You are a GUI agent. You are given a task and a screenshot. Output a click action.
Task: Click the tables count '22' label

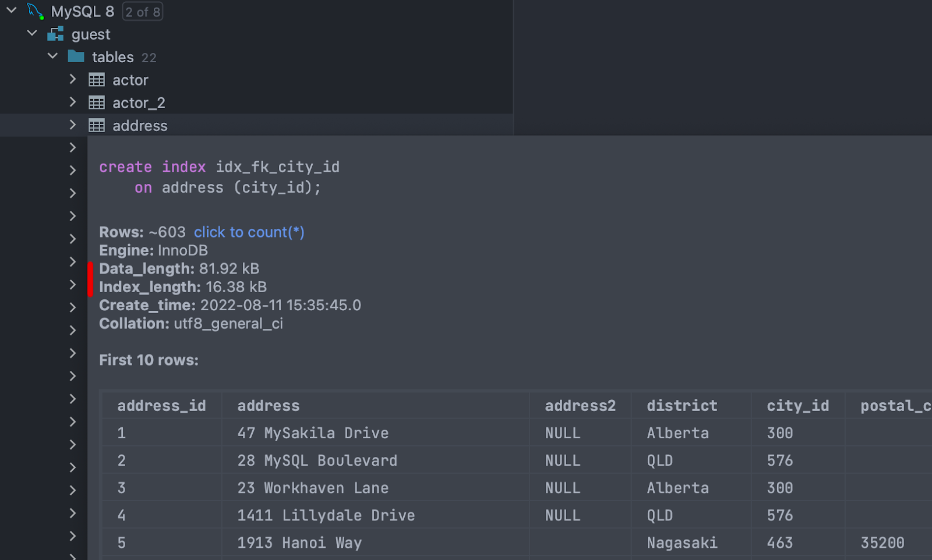click(149, 58)
